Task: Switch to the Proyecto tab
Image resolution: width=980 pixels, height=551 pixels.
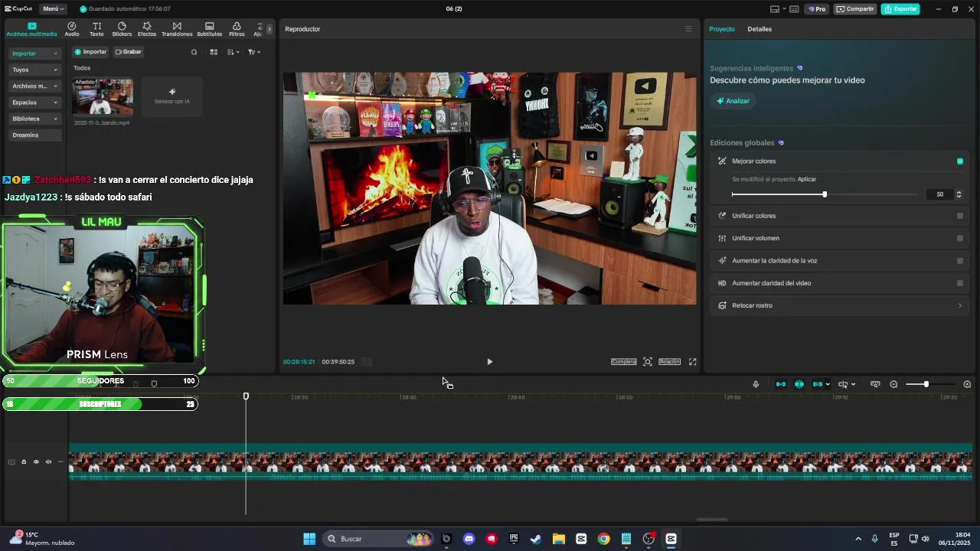Action: tap(722, 29)
